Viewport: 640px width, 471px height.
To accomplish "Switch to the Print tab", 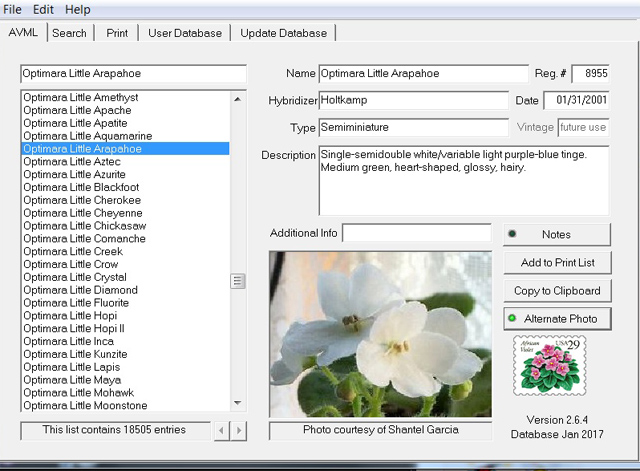I will pyautogui.click(x=117, y=33).
